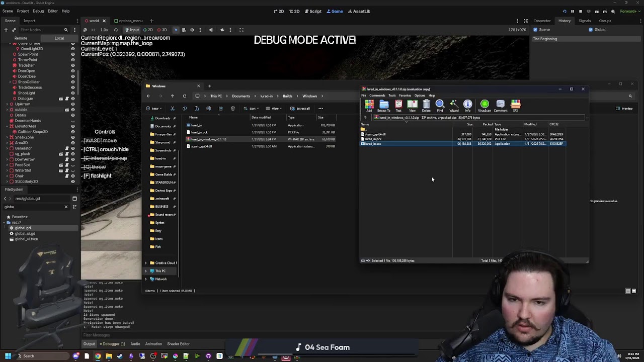This screenshot has width=644, height=362.
Task: Open the New dropdown in File Explorer
Action: [153, 108]
